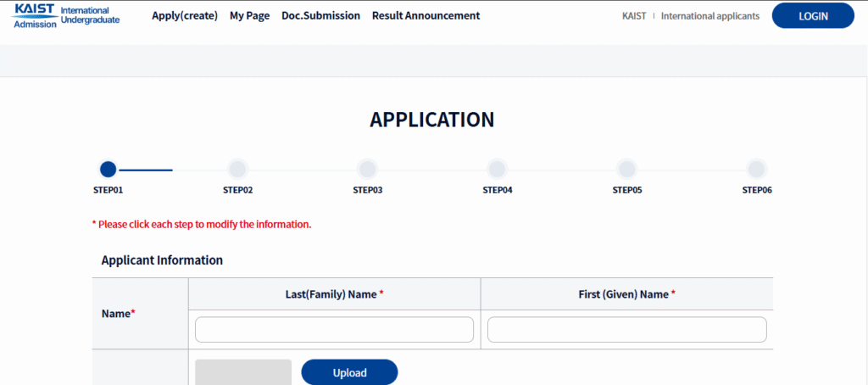The width and height of the screenshot is (868, 385).
Task: Open the Doc.Submission menu
Action: 320,15
